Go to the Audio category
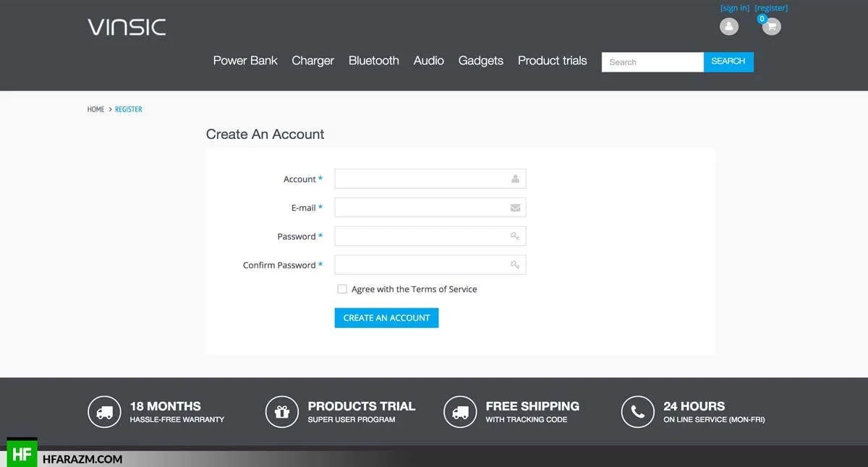The height and width of the screenshot is (467, 868). point(428,61)
